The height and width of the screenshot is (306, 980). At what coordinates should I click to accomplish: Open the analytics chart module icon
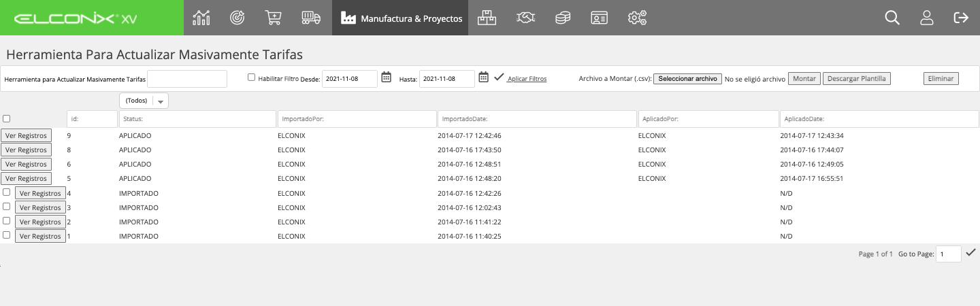(201, 18)
